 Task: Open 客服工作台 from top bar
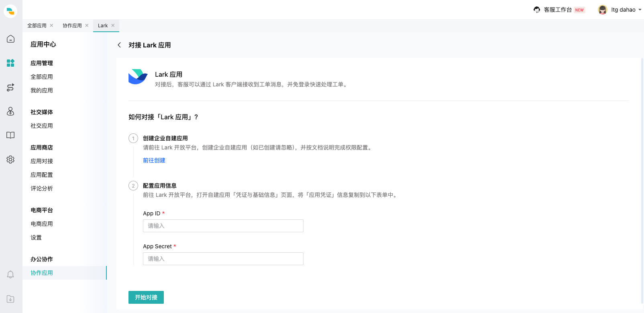click(558, 10)
